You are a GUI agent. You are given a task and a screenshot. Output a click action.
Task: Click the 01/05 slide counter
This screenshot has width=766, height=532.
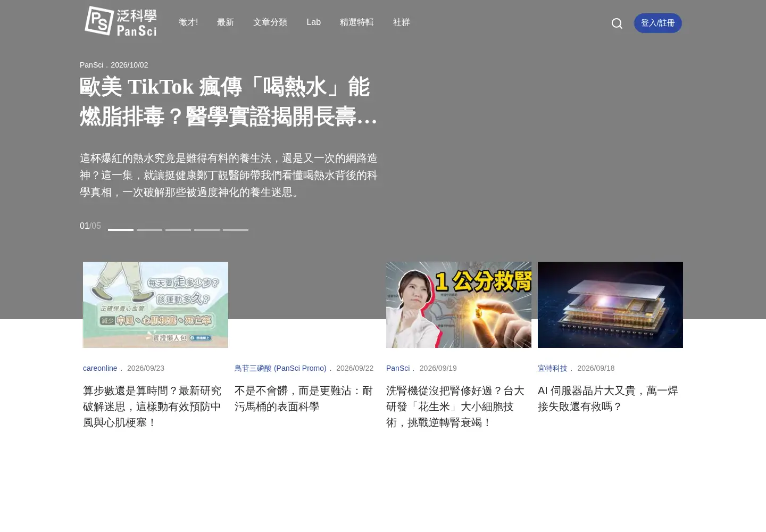[x=90, y=226]
